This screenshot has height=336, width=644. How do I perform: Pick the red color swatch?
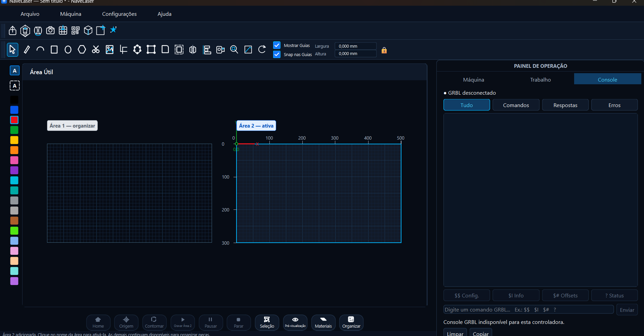14,120
